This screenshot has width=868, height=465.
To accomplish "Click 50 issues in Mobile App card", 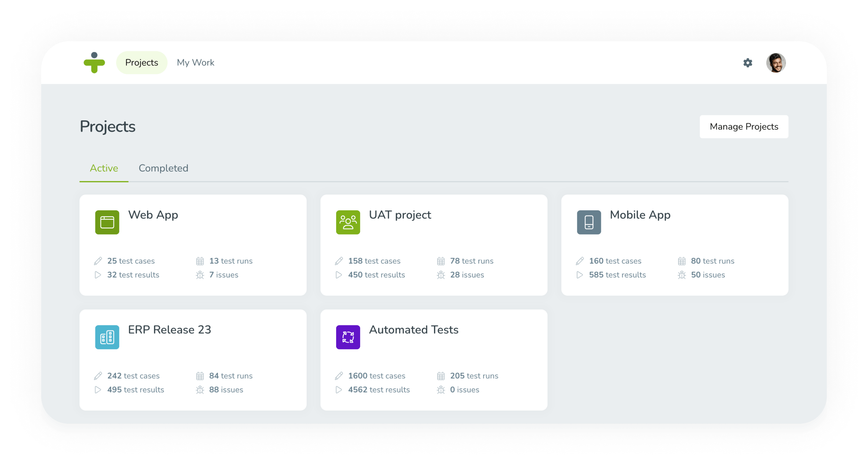I will point(708,275).
